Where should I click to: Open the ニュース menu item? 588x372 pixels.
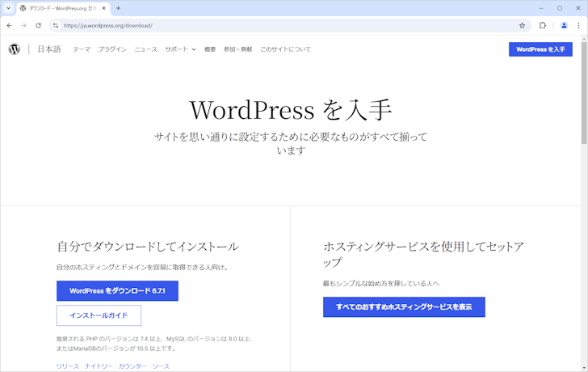[146, 49]
